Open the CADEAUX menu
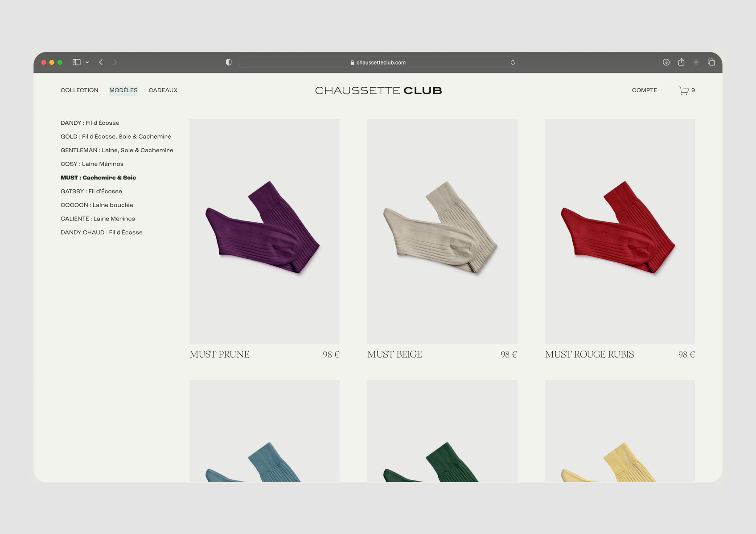Image resolution: width=756 pixels, height=534 pixels. [x=163, y=90]
